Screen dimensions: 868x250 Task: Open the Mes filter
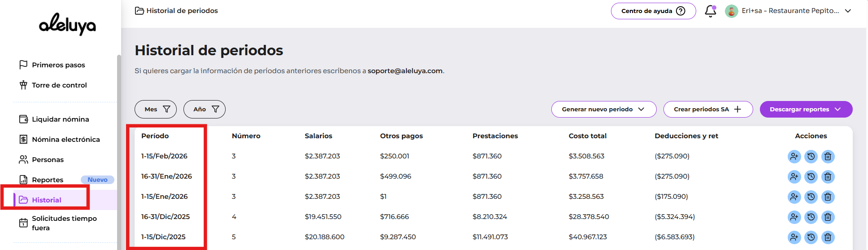click(x=155, y=110)
